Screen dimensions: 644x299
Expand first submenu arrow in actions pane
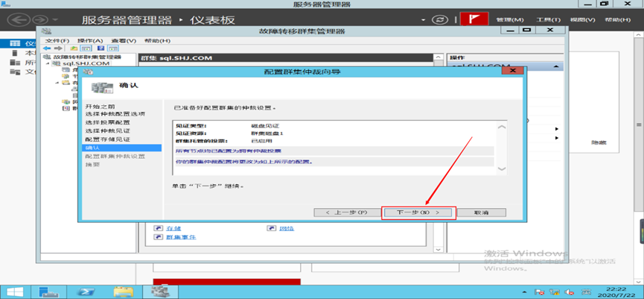[x=557, y=129]
